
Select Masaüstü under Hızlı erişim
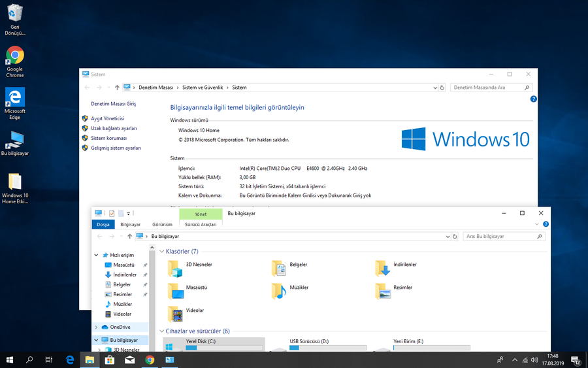coord(123,265)
